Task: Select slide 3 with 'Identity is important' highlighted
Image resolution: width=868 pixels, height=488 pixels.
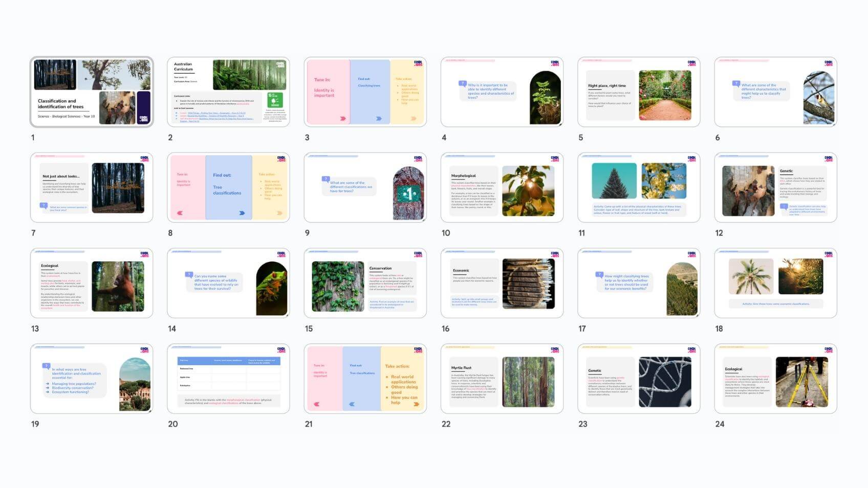Action: (365, 92)
